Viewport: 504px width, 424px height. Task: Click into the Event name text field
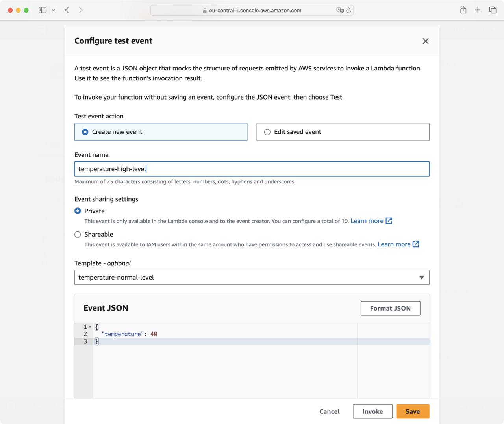tap(252, 169)
